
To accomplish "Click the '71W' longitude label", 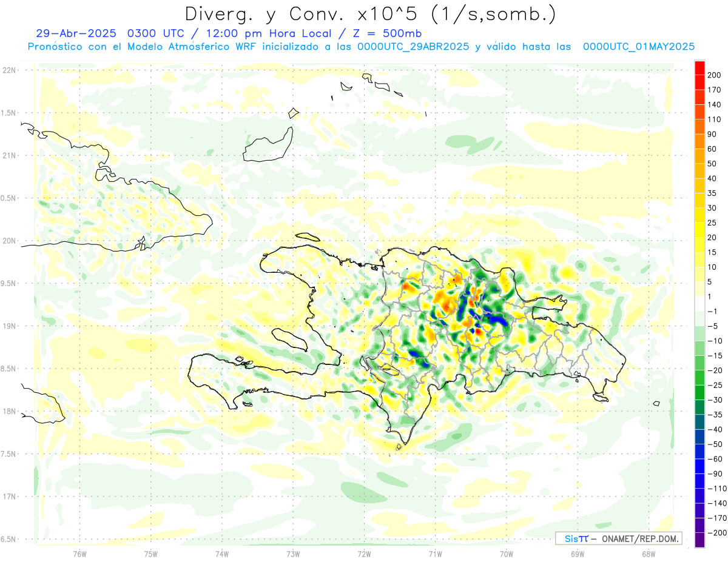I will tap(435, 554).
